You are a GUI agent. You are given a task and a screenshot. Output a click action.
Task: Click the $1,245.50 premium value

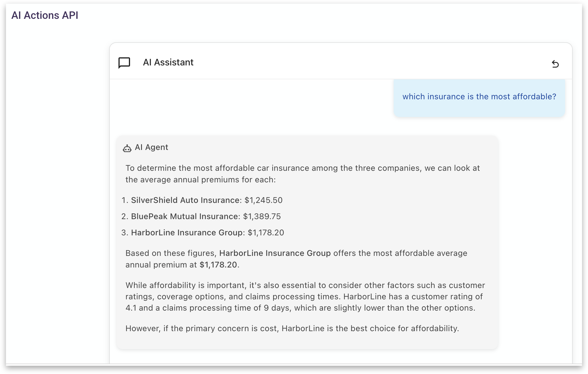pos(263,200)
